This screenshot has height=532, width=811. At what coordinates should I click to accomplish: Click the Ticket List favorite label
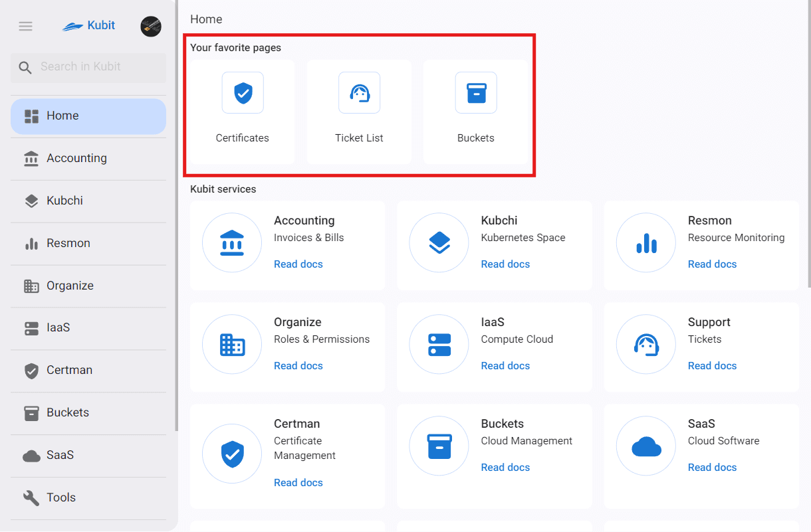[360, 138]
